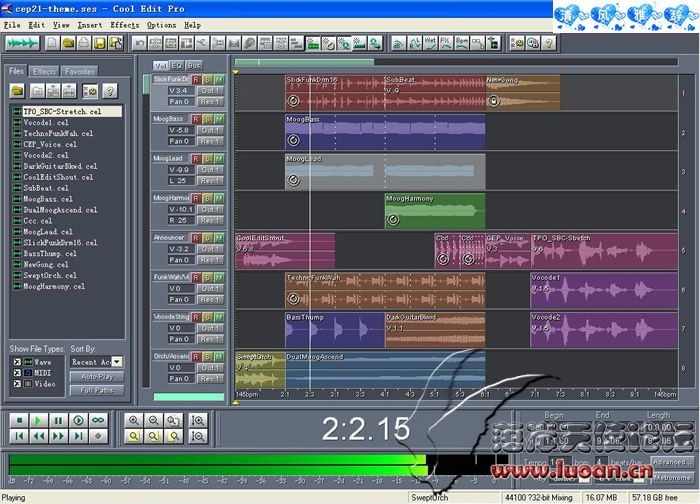The image size is (700, 504).
Task: Click the Zoom Out Vertically icon
Action: tap(198, 436)
